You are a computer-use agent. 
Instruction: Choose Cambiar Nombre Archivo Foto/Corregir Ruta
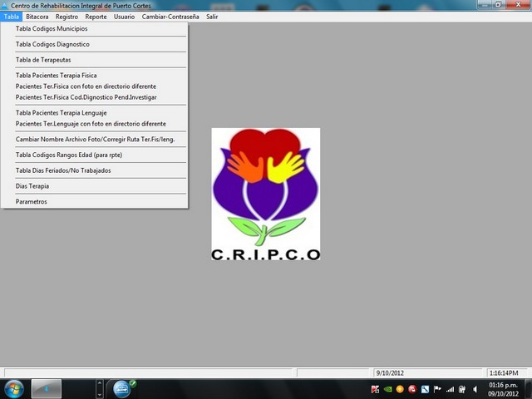point(94,140)
